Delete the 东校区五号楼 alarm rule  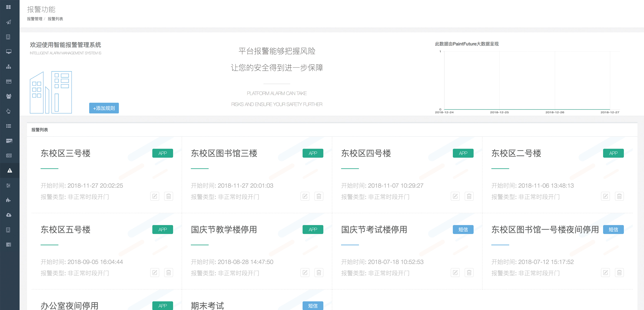169,272
